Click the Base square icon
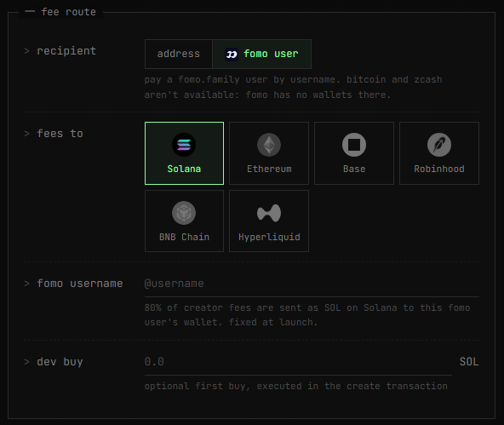The height and width of the screenshot is (425, 504). pyautogui.click(x=354, y=145)
